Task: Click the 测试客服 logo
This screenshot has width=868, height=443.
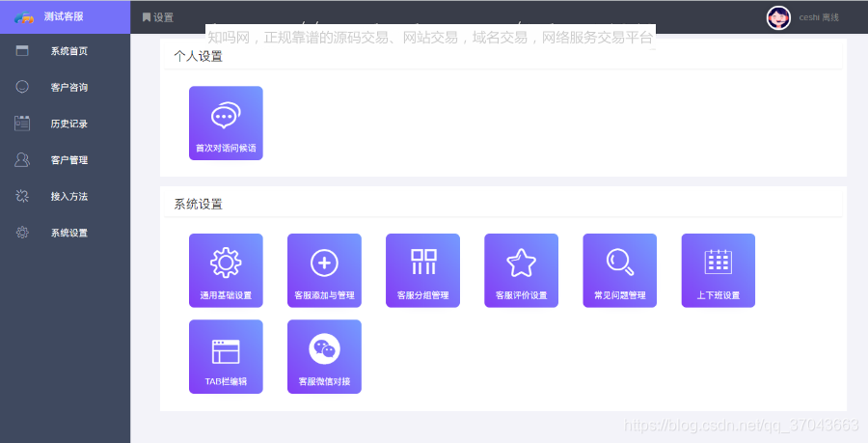Action: click(65, 17)
